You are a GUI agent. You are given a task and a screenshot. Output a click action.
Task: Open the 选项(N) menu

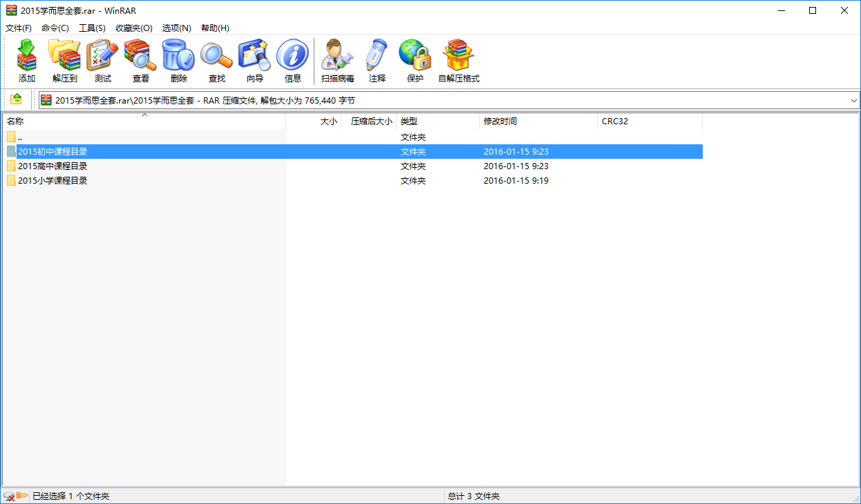click(x=176, y=28)
